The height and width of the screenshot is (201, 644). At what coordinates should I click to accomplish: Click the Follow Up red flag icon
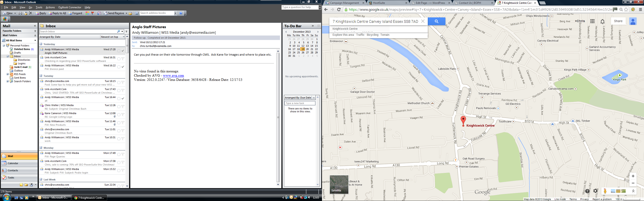pyautogui.click(x=93, y=13)
